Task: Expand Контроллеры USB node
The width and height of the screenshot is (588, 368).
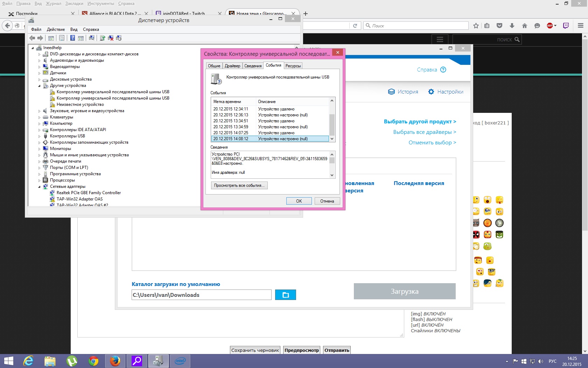Action: click(x=39, y=136)
